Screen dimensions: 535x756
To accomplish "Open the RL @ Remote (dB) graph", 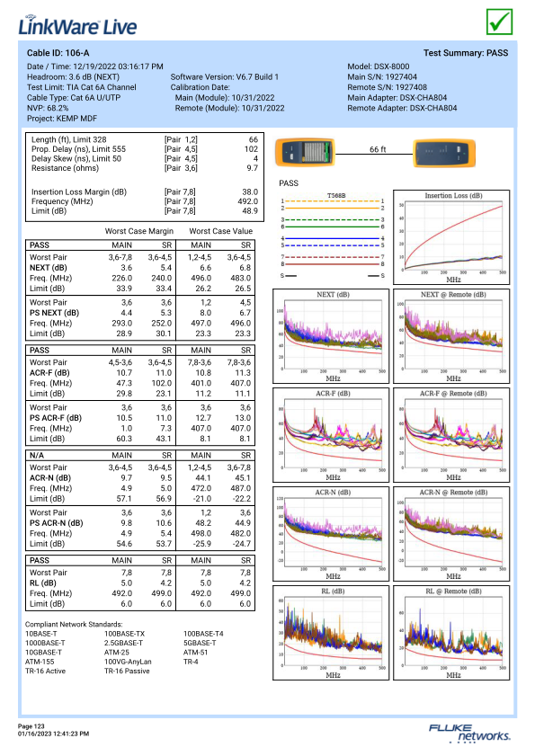I will (x=451, y=633).
